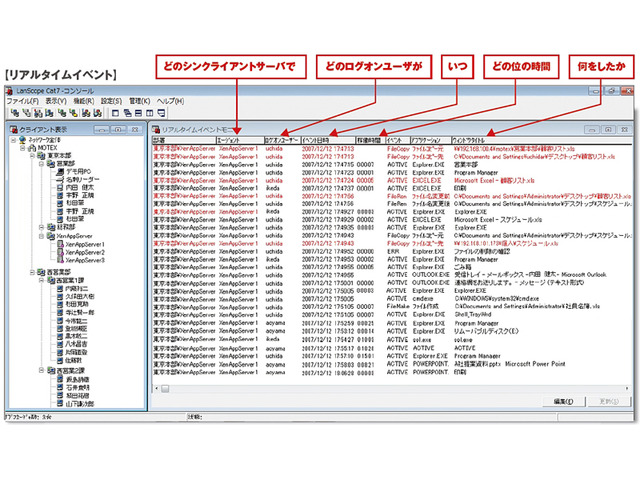Sort by the エージェント column header
This screenshot has height=480, width=640.
pos(240,140)
